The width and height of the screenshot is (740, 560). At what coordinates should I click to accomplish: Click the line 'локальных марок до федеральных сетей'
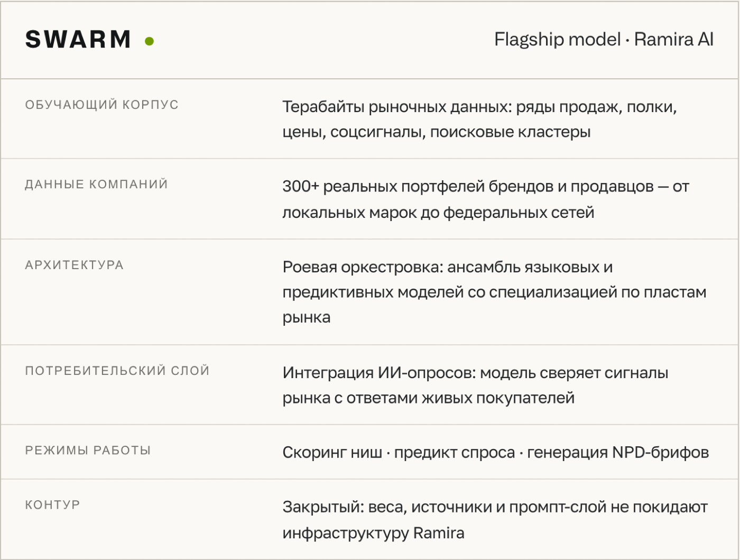point(438,213)
